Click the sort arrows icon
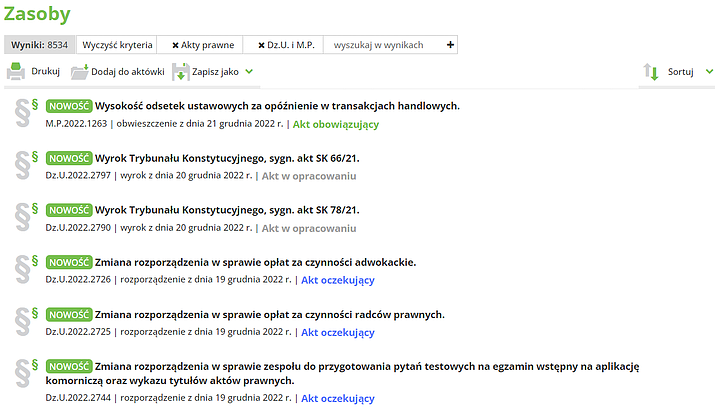This screenshot has width=715, height=420. (651, 72)
